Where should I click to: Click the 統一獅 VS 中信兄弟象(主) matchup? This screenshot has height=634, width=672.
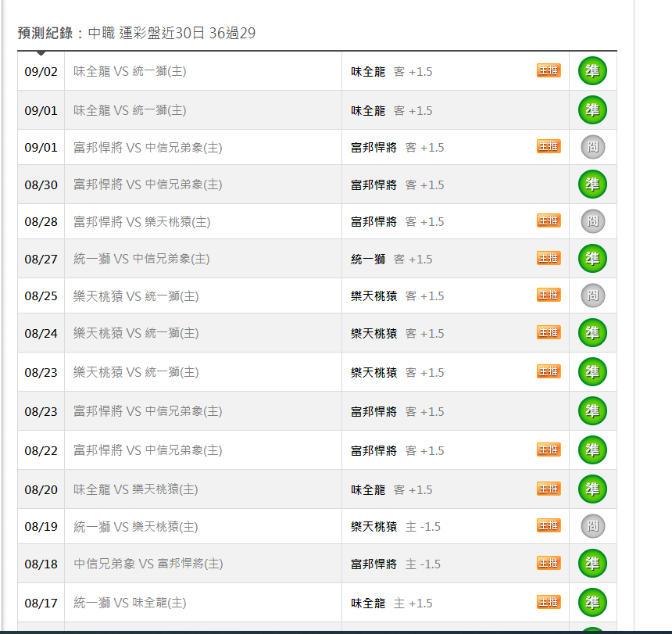click(141, 259)
